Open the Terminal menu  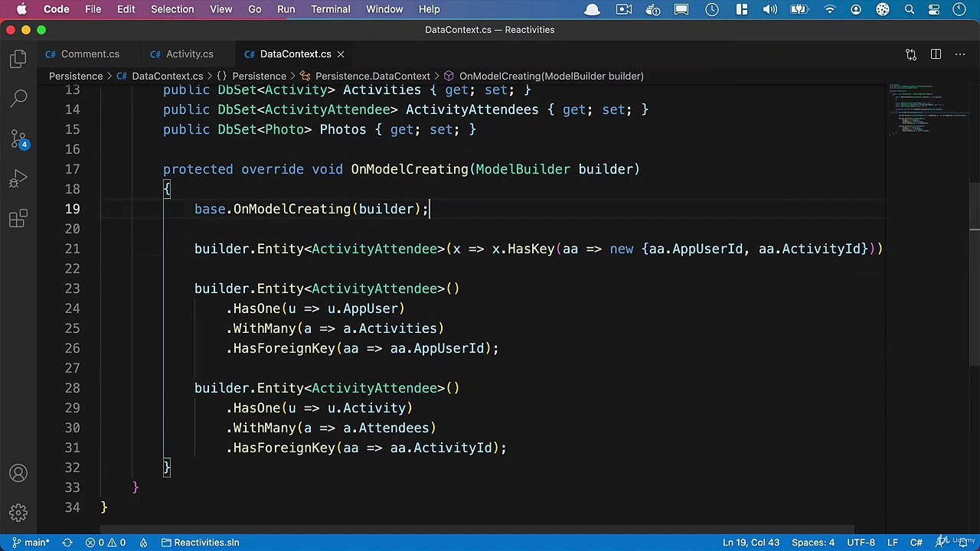tap(331, 9)
